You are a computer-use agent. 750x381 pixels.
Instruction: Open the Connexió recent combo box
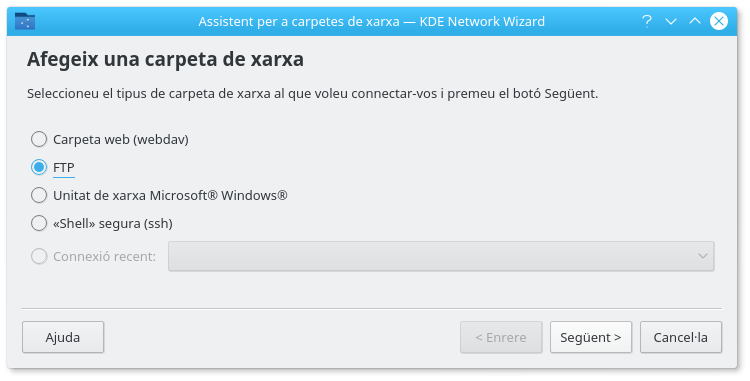(441, 256)
